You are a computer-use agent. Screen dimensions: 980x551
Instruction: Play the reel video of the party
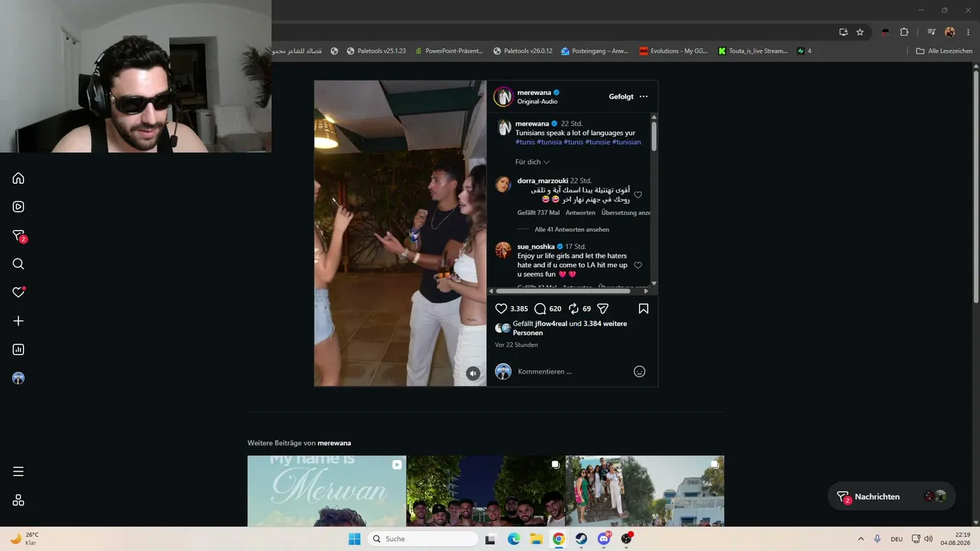(400, 233)
